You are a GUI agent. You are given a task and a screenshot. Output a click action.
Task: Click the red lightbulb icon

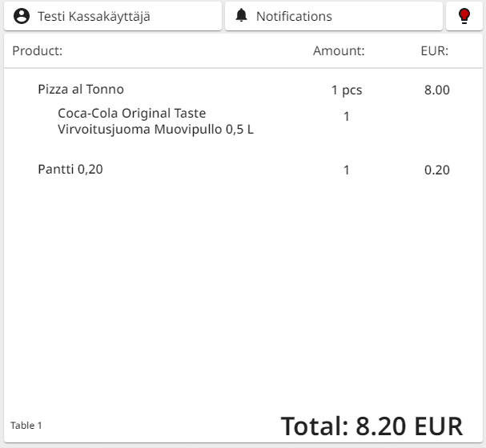464,16
